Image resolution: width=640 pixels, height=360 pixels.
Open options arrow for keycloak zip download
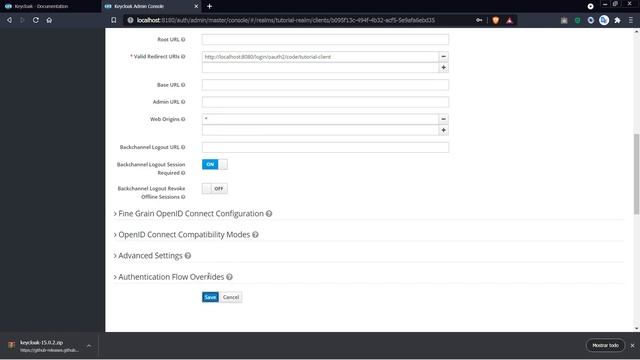(89, 346)
